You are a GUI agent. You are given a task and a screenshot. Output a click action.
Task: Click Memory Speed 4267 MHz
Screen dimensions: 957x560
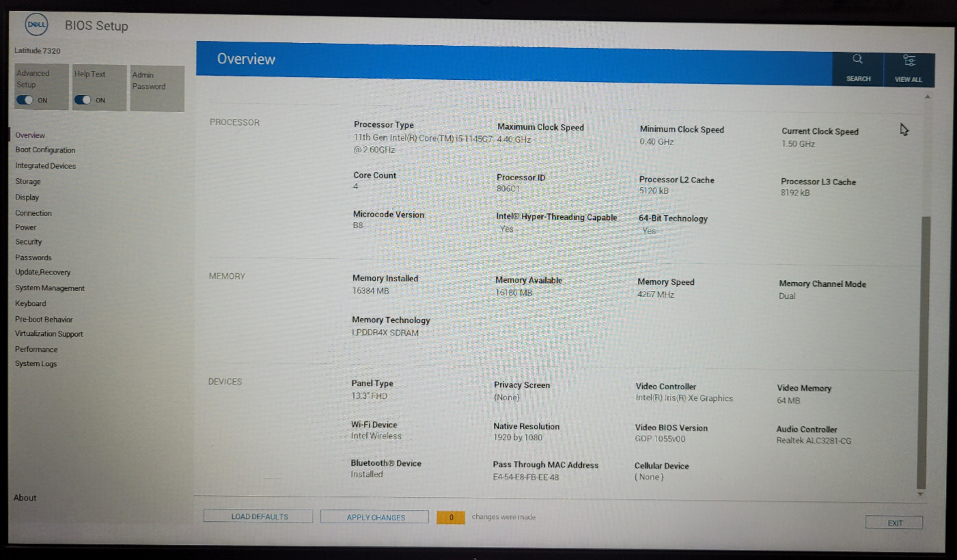click(656, 294)
